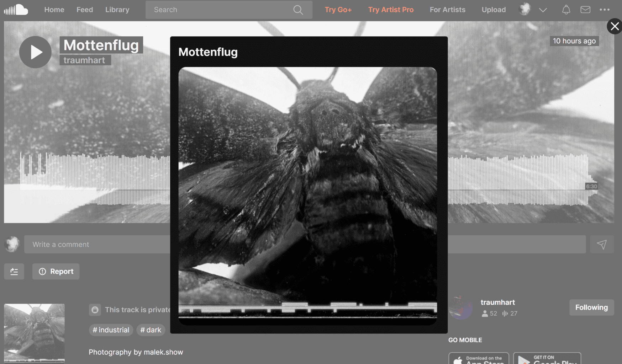Screen dimensions: 622x364
Task: Open the Library tab
Action: 117,10
